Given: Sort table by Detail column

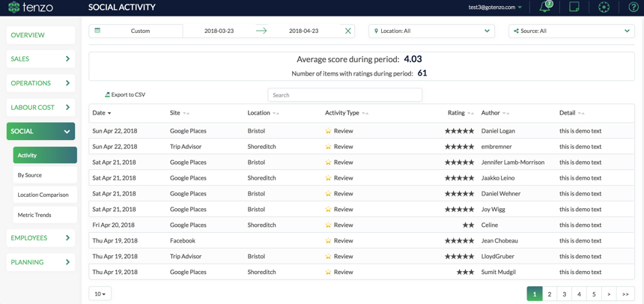Looking at the screenshot, I should coord(571,113).
